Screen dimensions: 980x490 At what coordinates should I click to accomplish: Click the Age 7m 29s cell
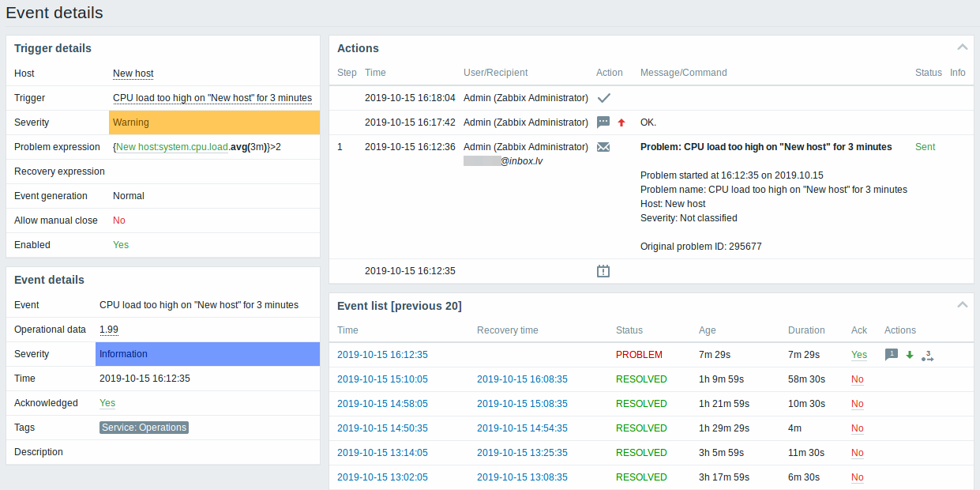pos(715,355)
